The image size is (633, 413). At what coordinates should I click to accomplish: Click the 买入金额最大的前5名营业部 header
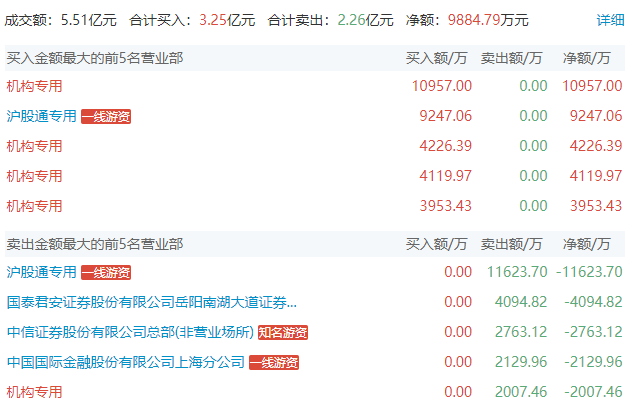point(95,58)
